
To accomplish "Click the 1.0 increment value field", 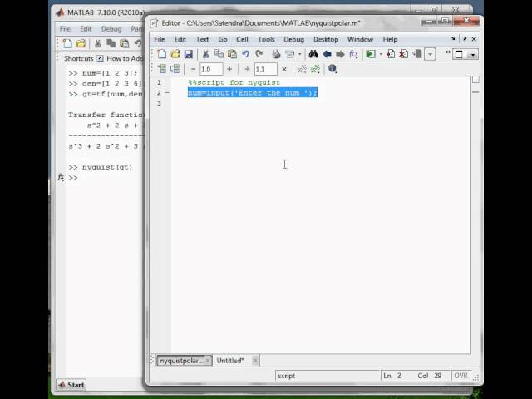I will click(211, 69).
